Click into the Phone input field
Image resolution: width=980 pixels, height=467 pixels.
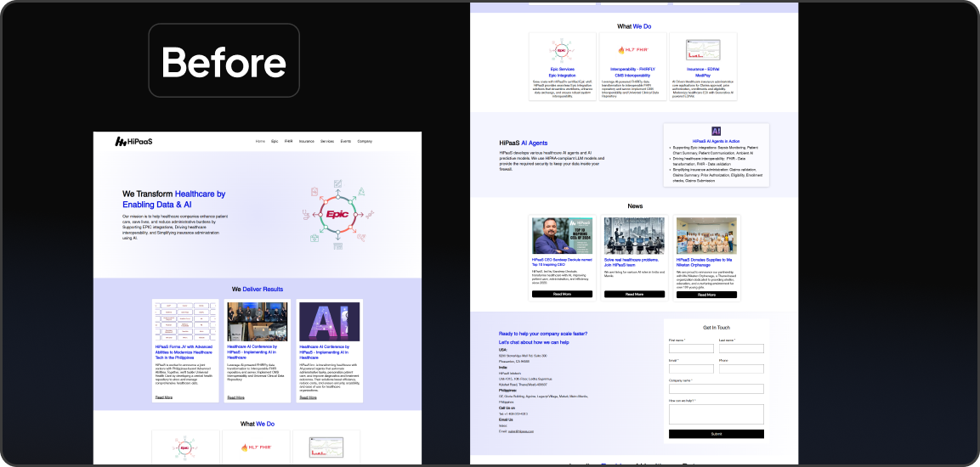[x=741, y=369]
